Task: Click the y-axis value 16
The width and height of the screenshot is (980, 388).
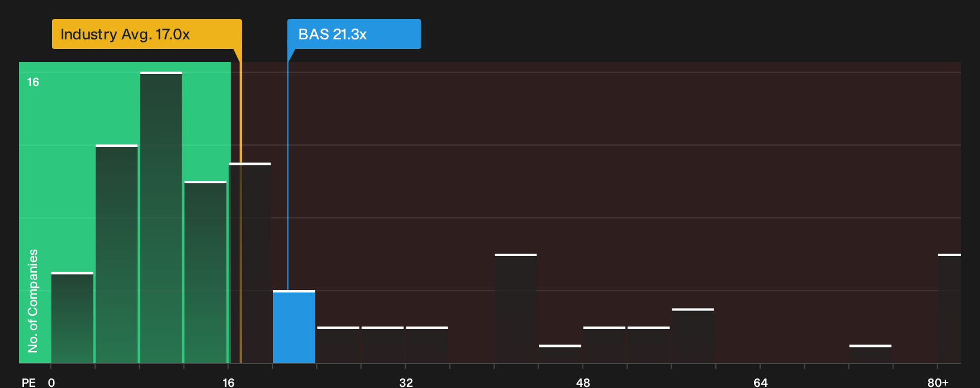Action: pos(33,82)
